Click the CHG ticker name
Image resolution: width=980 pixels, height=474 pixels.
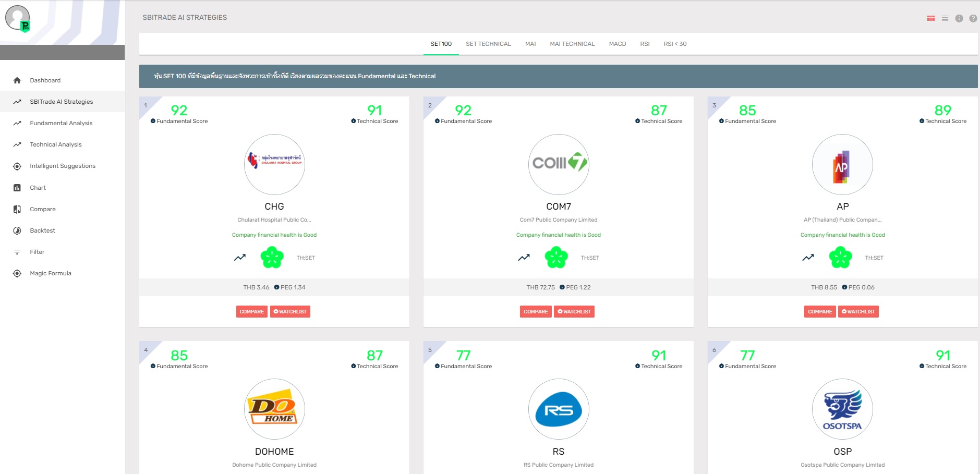point(274,206)
